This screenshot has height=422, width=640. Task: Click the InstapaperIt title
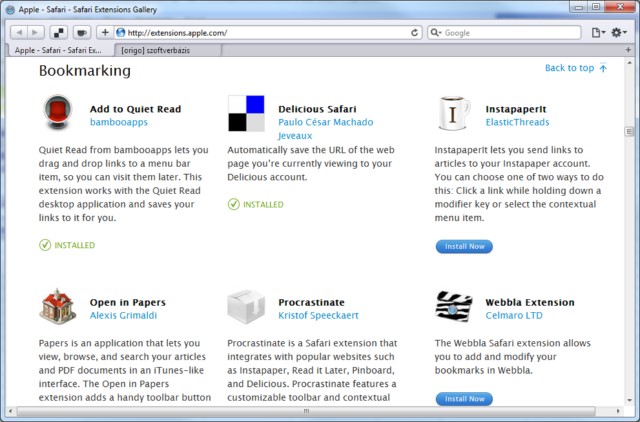coord(516,109)
